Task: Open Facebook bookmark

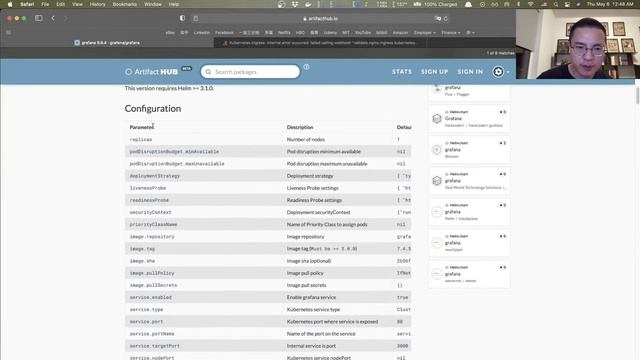Action: (224, 33)
